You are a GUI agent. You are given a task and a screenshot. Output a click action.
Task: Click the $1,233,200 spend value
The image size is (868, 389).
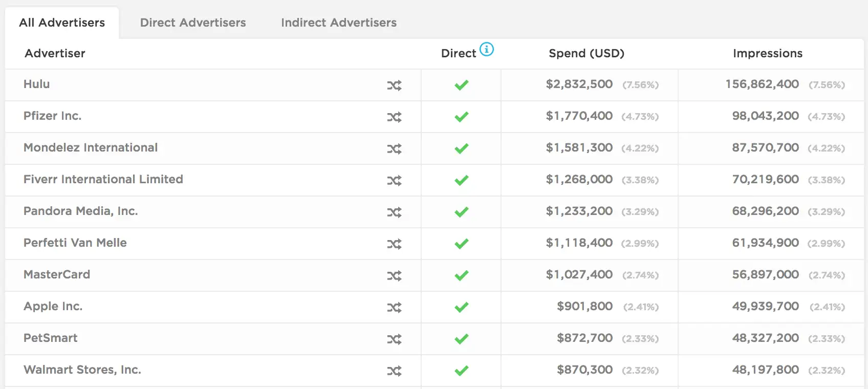tap(579, 211)
